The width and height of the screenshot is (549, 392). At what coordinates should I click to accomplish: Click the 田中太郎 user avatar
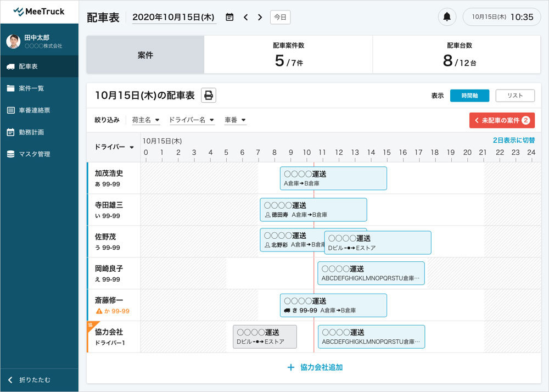pos(13,42)
